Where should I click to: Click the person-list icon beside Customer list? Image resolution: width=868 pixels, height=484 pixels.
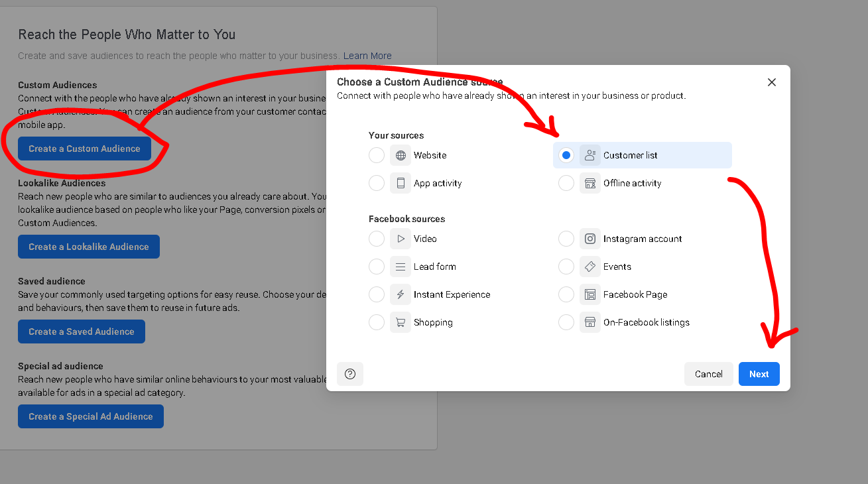pos(590,155)
